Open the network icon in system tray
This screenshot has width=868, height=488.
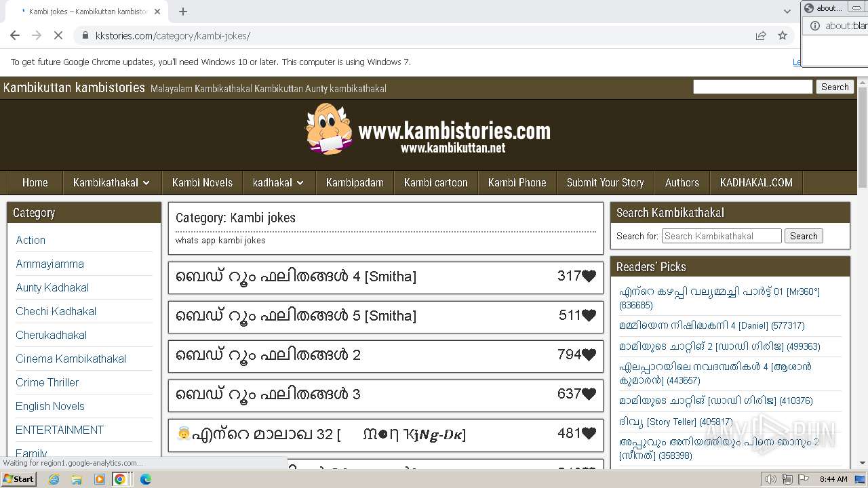787,479
